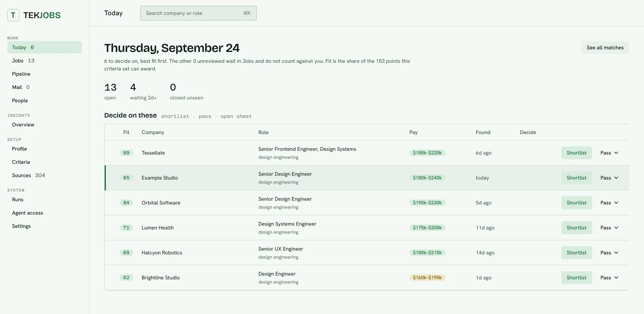Open Criteria in the sidebar

point(44,162)
